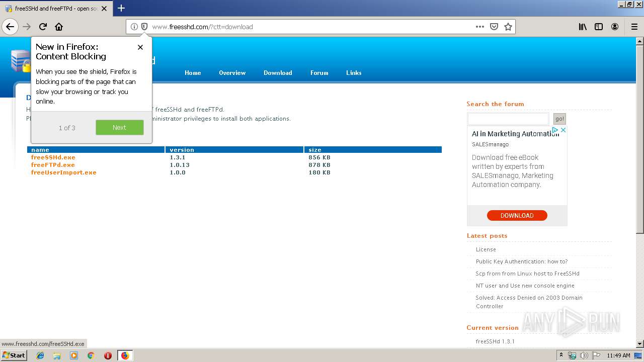This screenshot has height=362, width=644.
Task: Open the License forum post
Action: tap(486, 249)
